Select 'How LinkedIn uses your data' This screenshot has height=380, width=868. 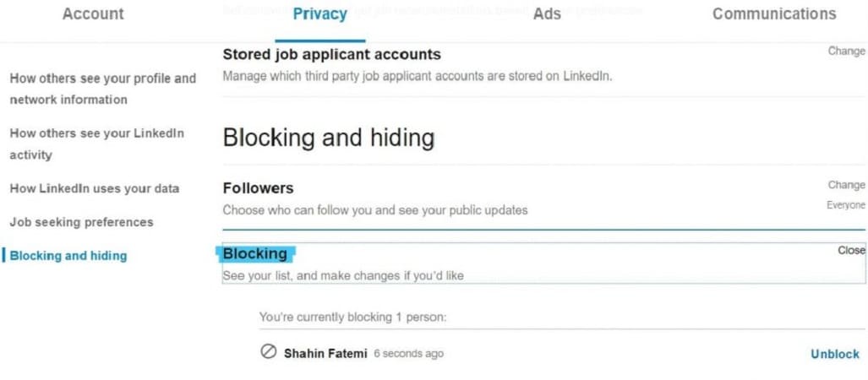(x=95, y=188)
